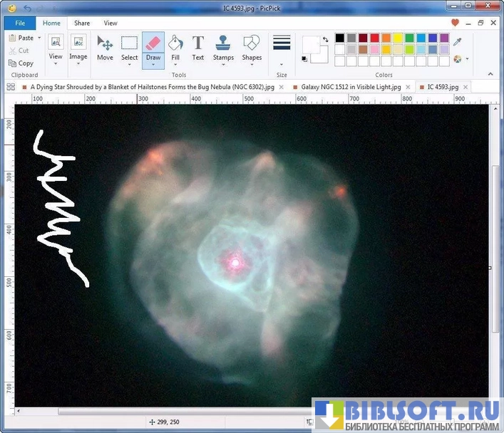Viewport: 504px width, 433px height.
Task: Select the Move tool
Action: pyautogui.click(x=105, y=48)
